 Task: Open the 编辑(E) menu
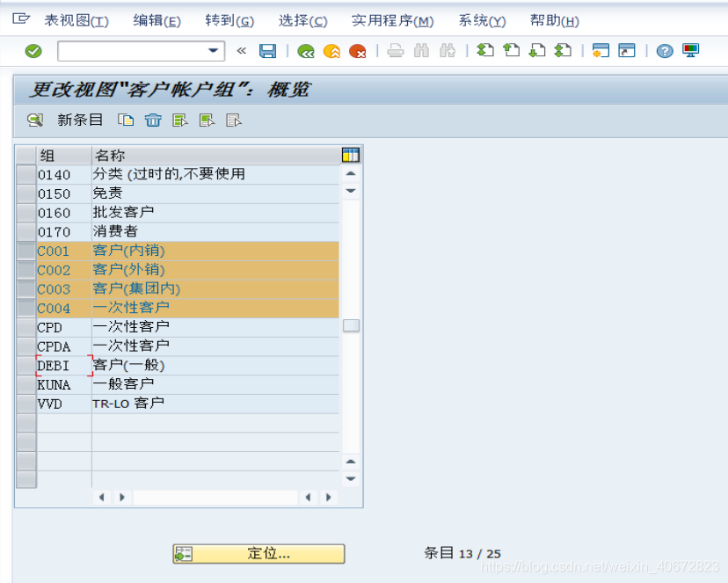pos(157,20)
